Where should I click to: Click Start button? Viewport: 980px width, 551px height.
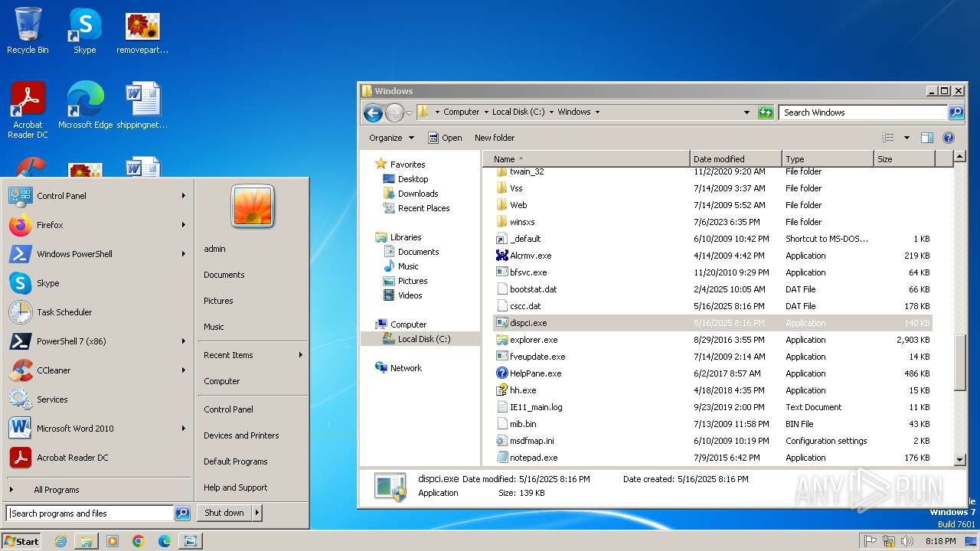(21, 541)
